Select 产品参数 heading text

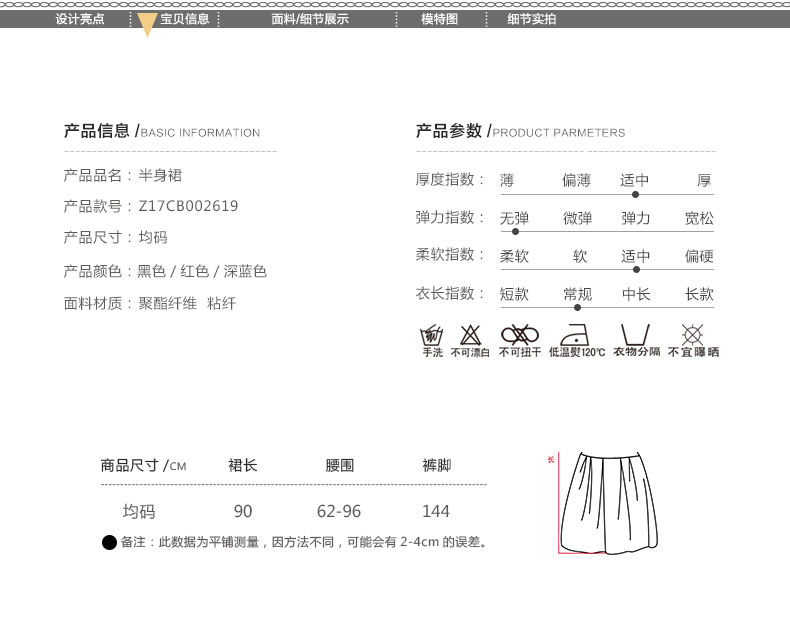tap(448, 131)
